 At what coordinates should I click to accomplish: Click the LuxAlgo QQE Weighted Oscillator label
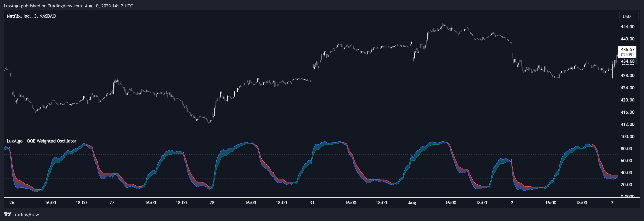point(42,141)
